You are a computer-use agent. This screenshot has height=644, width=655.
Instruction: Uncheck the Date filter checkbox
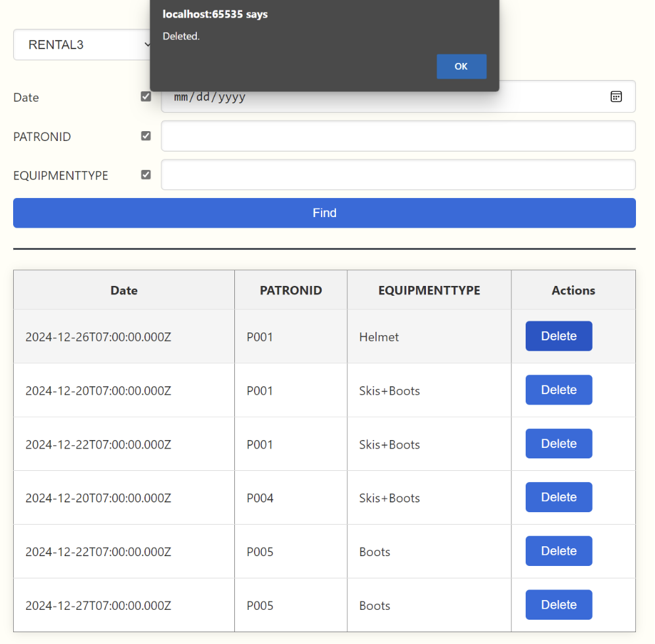point(146,96)
